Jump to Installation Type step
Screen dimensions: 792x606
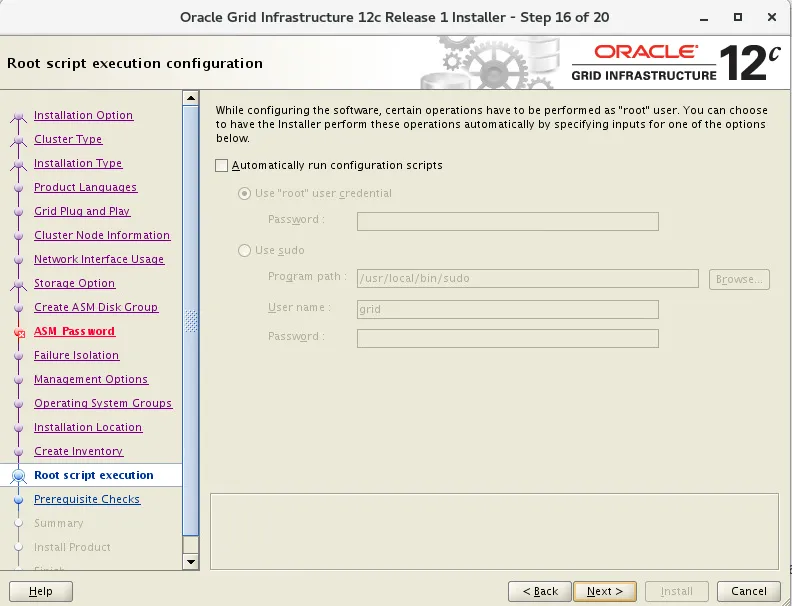[x=78, y=163]
